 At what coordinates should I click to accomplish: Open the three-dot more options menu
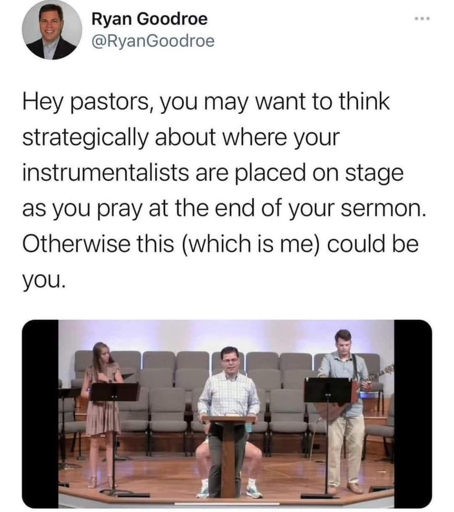(x=422, y=19)
